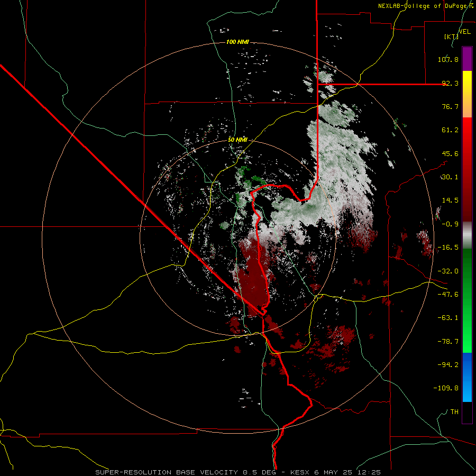Viewport: 476px width, 476px height.
Task: Select the 92.3 legend value
Action: click(x=450, y=83)
